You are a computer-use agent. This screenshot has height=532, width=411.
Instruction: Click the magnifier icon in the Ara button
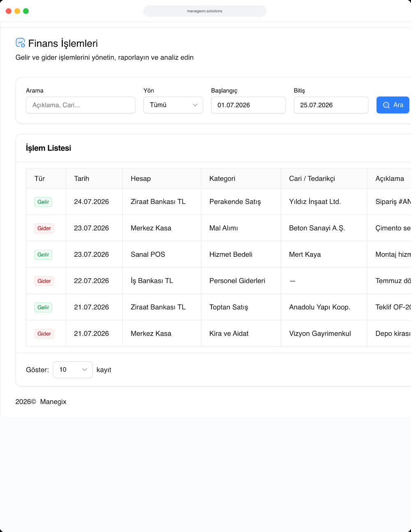pyautogui.click(x=386, y=105)
